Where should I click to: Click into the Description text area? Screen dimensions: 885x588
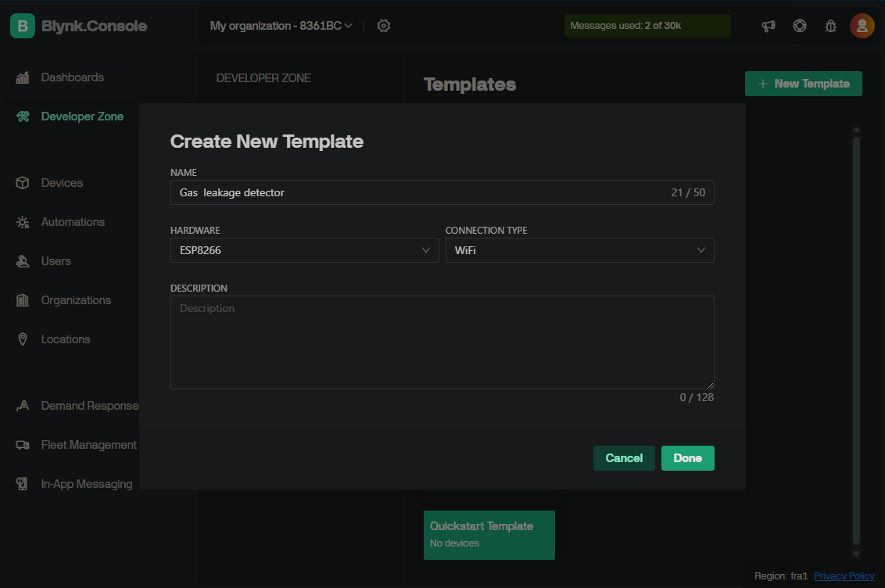442,342
